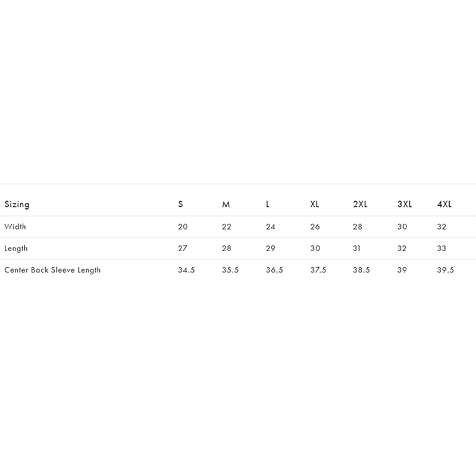Click sleeve length value 34.5
Viewport: 476px width, 476px height.
pos(186,270)
